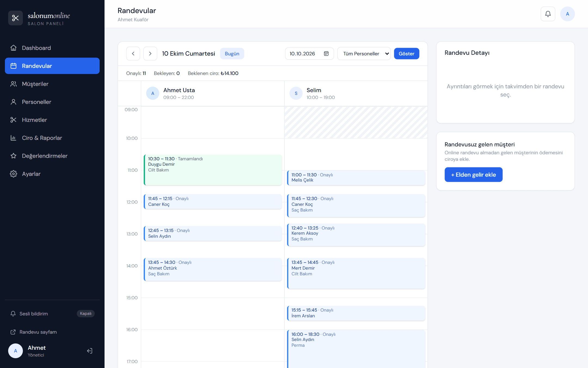Viewport: 588px width, 368px height.
Task: Open Ciro & Raporlar
Action: tap(52, 138)
